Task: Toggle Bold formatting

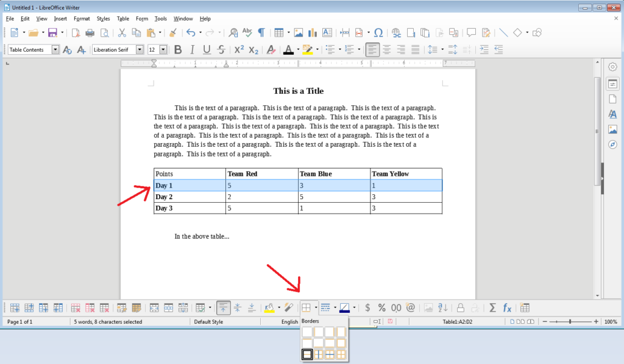Action: [178, 50]
